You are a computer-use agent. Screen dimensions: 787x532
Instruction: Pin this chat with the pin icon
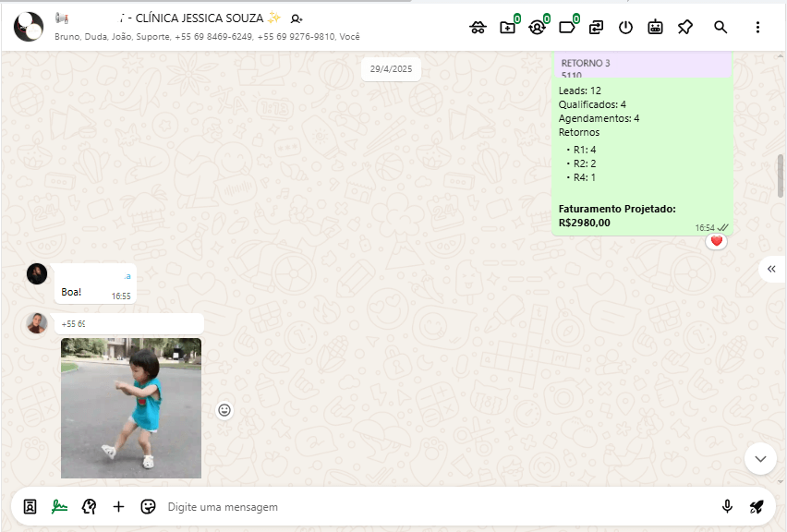click(684, 27)
